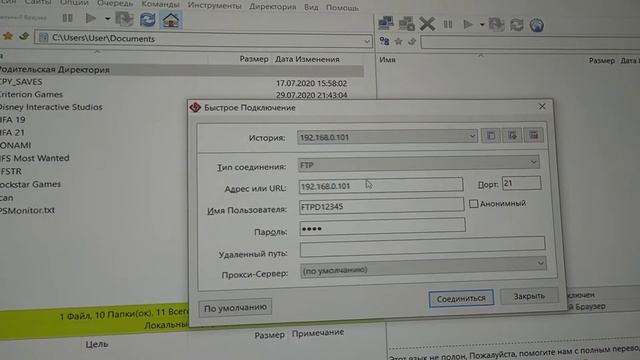
Task: Select the Disney Interactive Studios folder
Action: click(51, 107)
